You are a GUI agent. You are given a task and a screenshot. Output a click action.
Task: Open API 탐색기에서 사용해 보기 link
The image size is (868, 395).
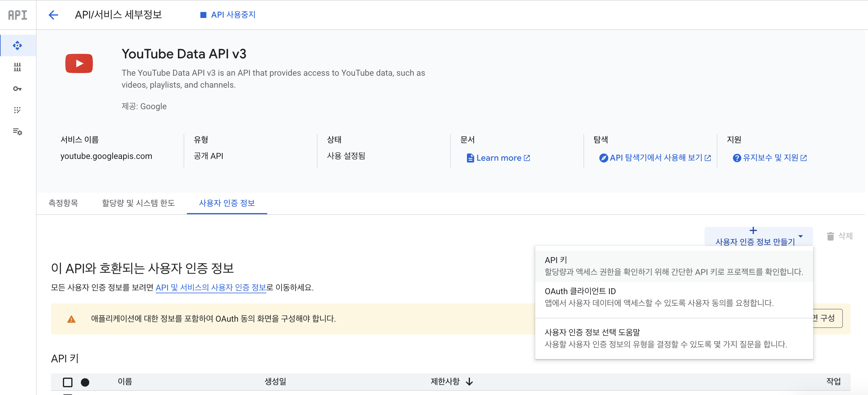point(655,158)
